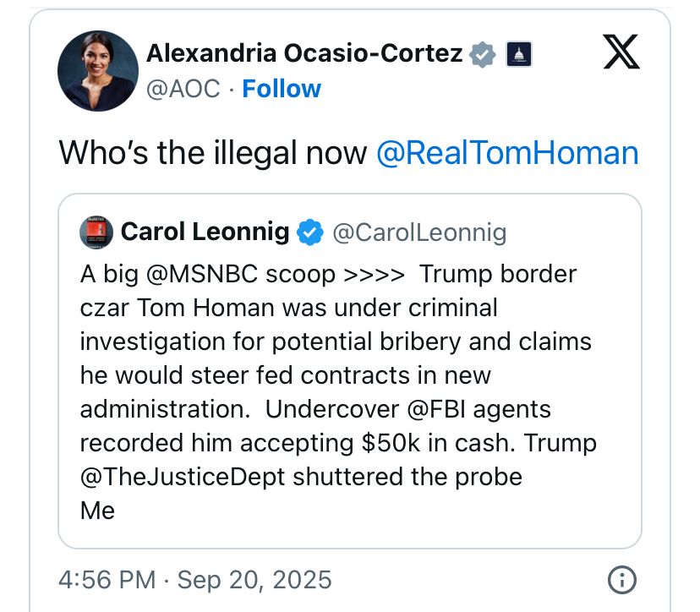This screenshot has width=700, height=612.
Task: Click the info circle icon near timestamp
Action: tap(622, 580)
